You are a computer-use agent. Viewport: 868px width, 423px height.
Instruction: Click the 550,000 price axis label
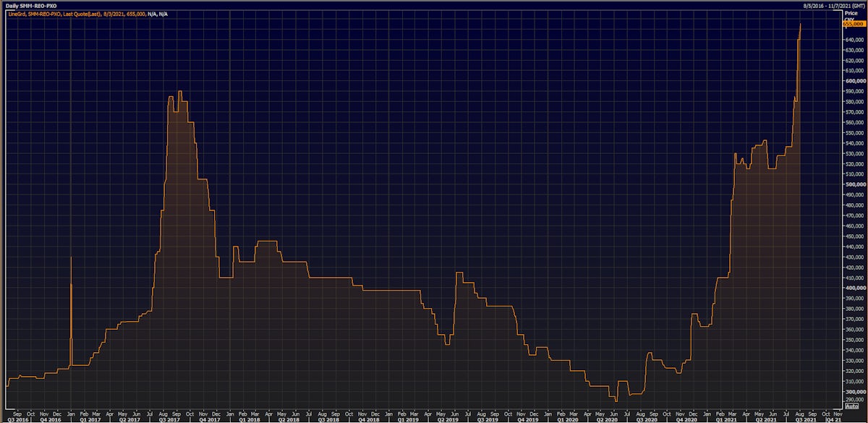[x=854, y=132]
